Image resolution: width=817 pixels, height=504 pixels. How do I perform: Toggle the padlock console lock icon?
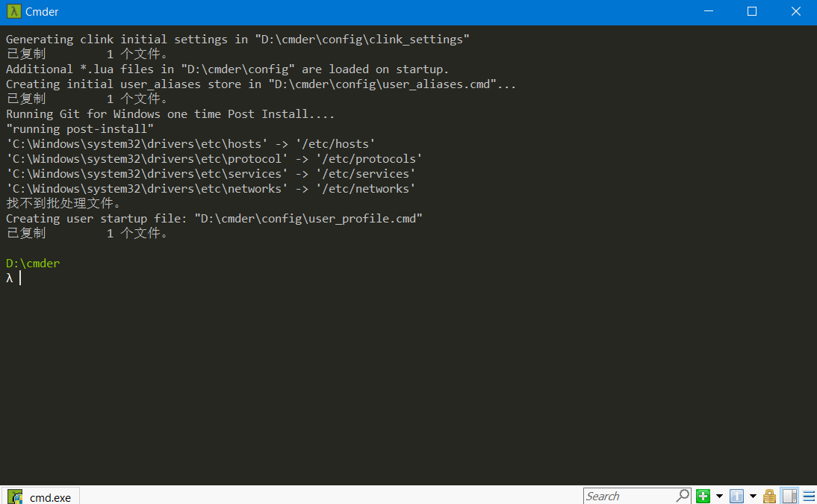(x=769, y=496)
